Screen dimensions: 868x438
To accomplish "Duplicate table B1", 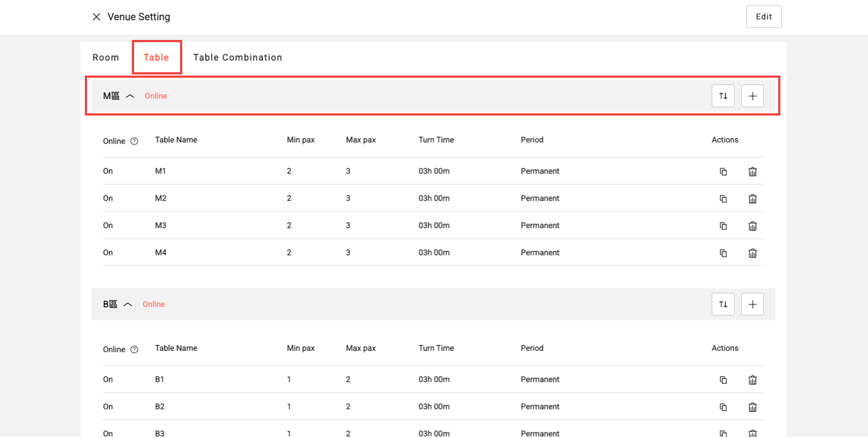I will [x=723, y=379].
